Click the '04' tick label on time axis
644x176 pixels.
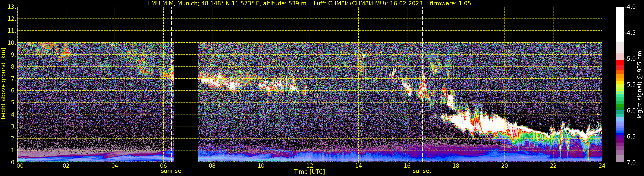tap(115, 166)
